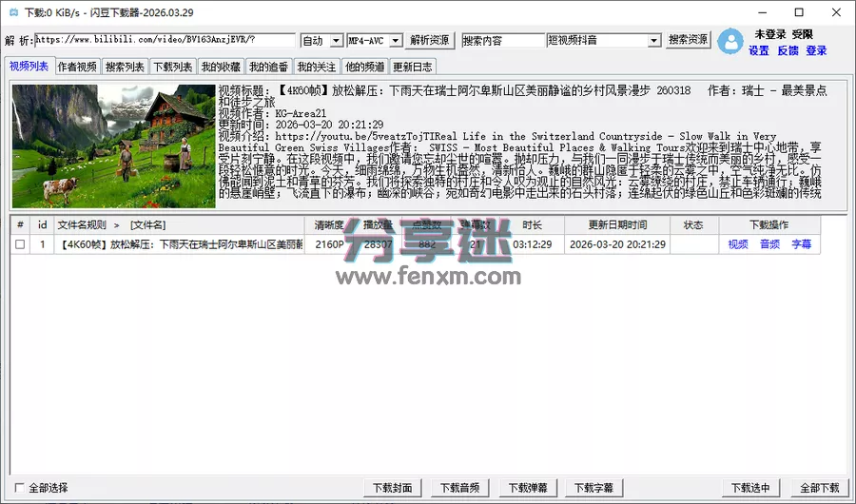Open the 搜索列表 tab

(125, 68)
